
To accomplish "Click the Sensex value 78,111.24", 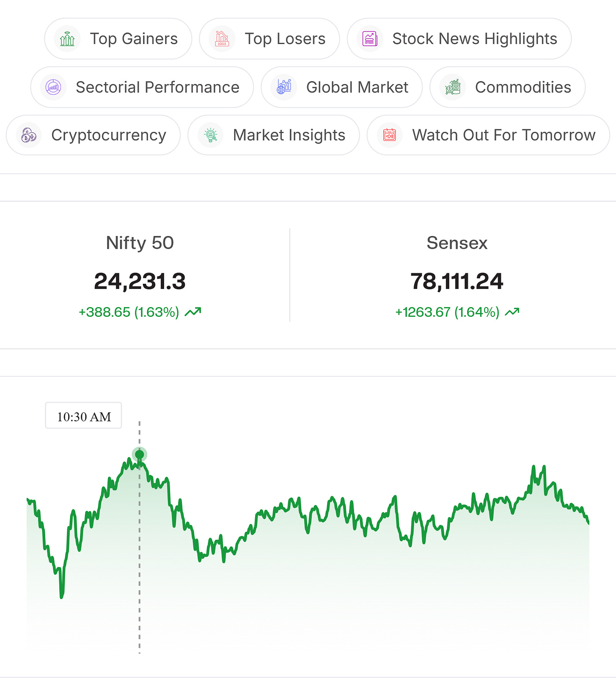I will 457,282.
